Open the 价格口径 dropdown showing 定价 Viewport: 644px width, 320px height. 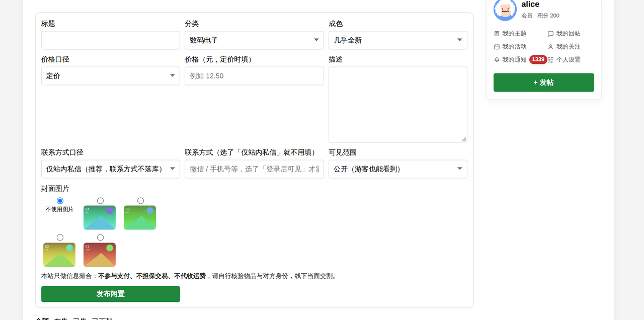pyautogui.click(x=111, y=76)
